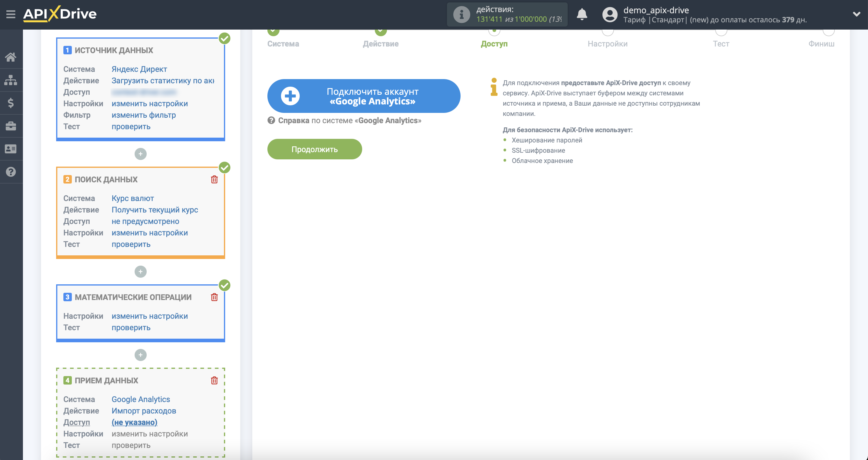The image size is (868, 460).
Task: Click the actions info icon
Action: [461, 14]
